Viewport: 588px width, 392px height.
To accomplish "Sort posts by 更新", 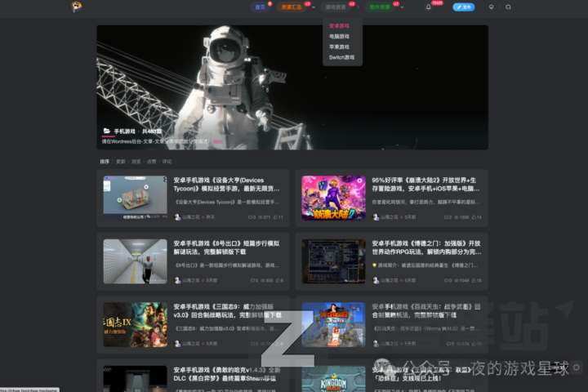I will tap(120, 162).
